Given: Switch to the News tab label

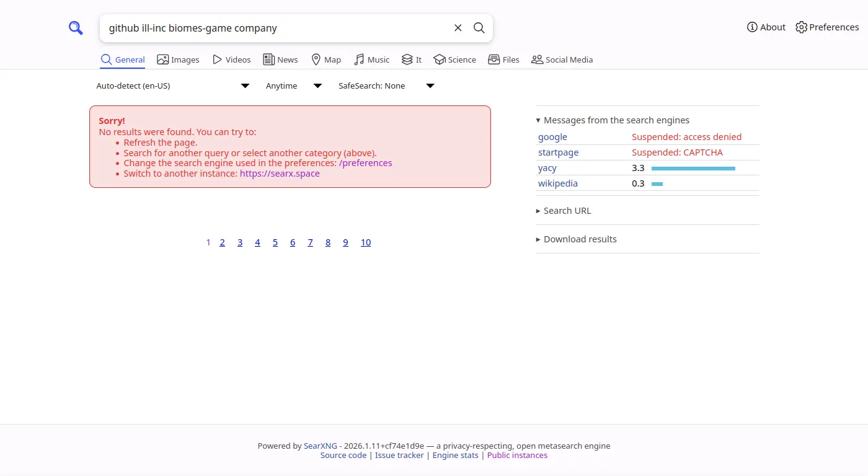Looking at the screenshot, I should (288, 59).
